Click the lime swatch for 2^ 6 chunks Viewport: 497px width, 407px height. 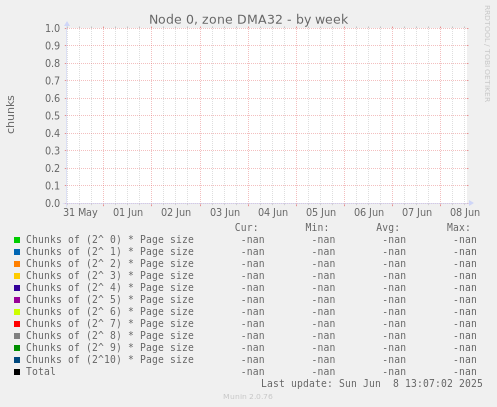[x=17, y=312]
